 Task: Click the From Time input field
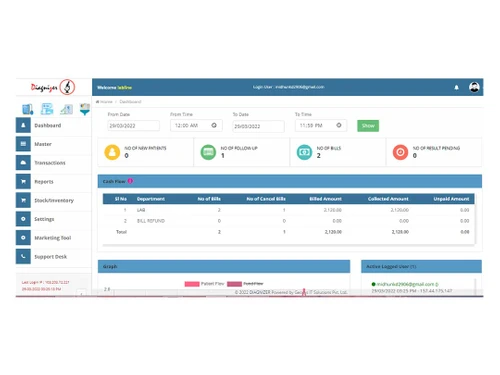[x=196, y=125]
